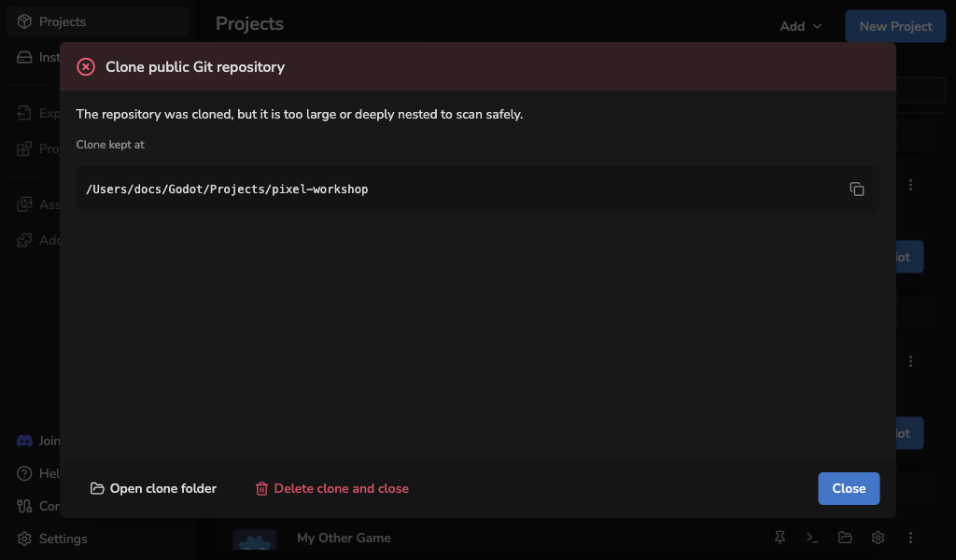Click the trash icon beside Delete clone

[x=261, y=489]
